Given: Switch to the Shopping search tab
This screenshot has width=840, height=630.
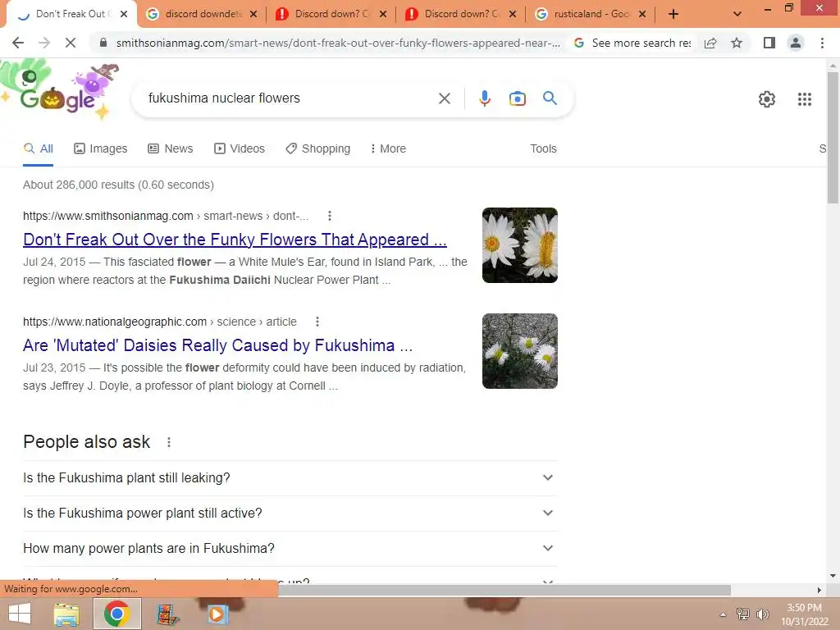Looking at the screenshot, I should (x=317, y=149).
